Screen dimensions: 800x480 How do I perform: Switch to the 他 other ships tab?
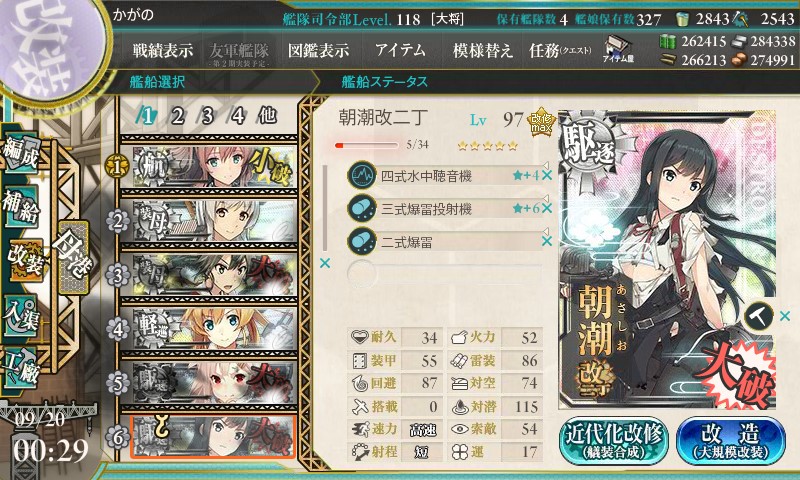[267, 116]
